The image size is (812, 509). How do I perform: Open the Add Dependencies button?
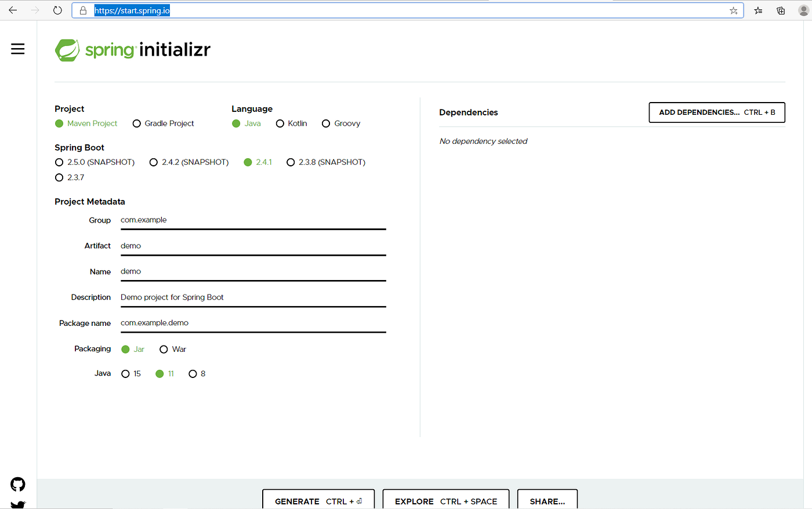click(717, 112)
